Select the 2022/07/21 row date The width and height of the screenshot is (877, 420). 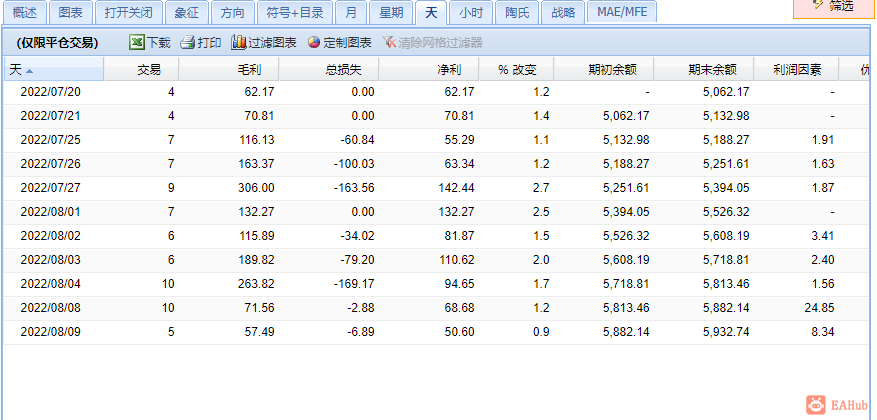tap(50, 116)
